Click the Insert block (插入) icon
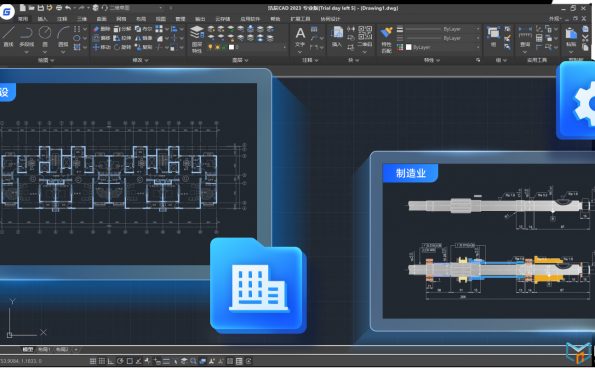The image size is (595, 370). 337,37
